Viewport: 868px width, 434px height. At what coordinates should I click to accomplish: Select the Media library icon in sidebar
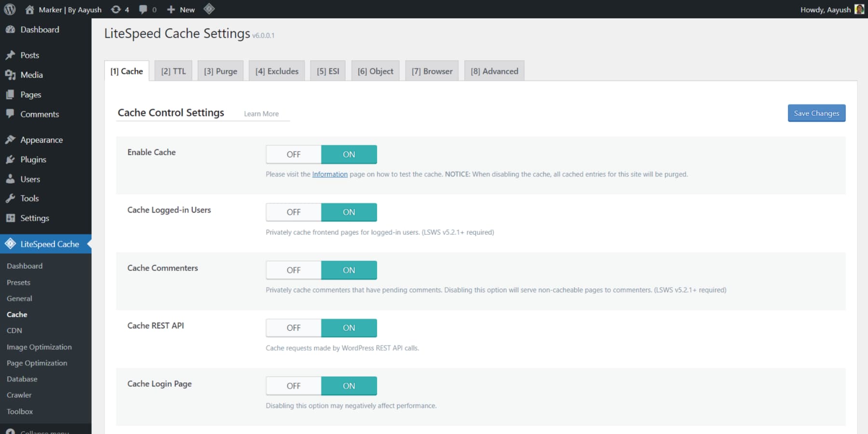(x=10, y=75)
